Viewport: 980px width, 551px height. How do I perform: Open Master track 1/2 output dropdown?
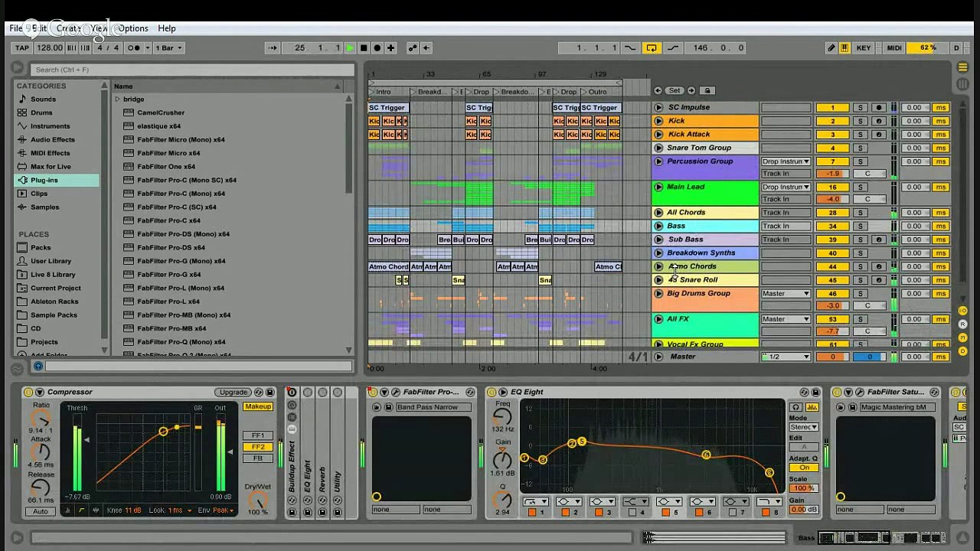coord(786,357)
